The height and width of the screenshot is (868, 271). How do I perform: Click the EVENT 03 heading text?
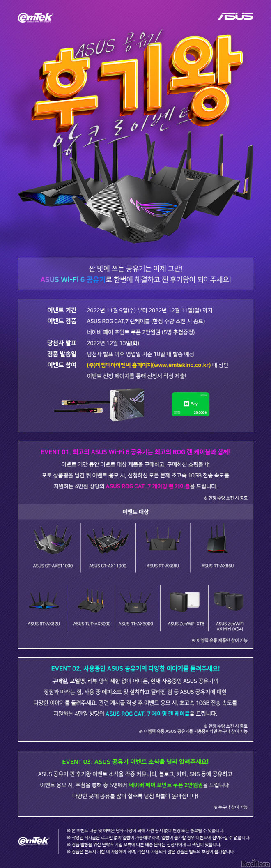135,762
